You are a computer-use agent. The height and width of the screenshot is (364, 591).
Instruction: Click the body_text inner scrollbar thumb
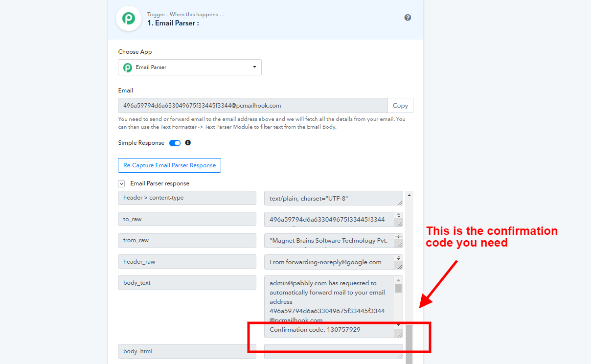point(398,288)
